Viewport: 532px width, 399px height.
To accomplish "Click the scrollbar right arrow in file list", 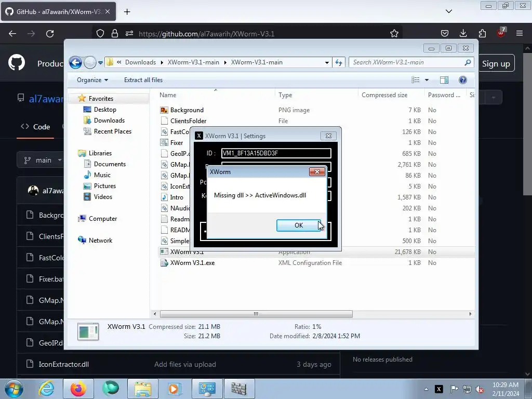I will [x=470, y=314].
